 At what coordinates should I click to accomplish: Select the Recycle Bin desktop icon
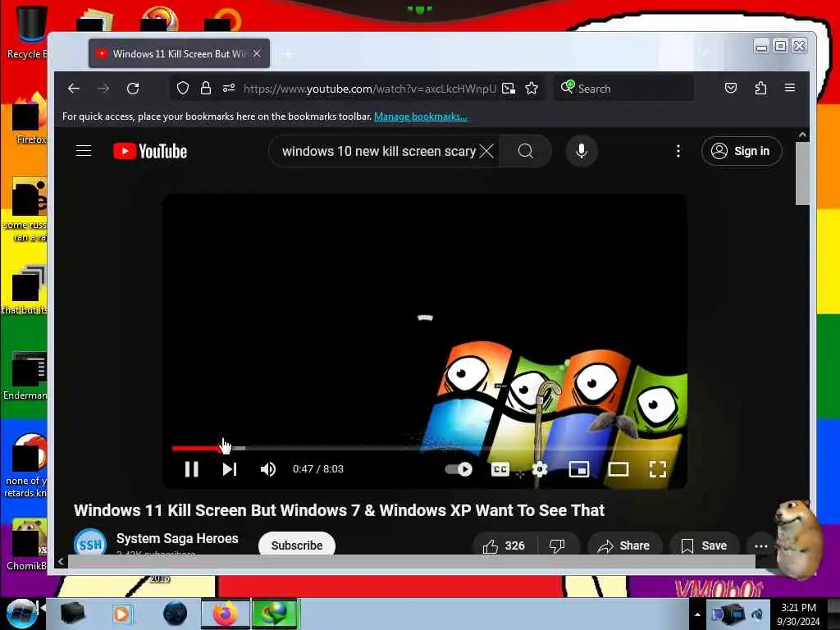coord(28,32)
